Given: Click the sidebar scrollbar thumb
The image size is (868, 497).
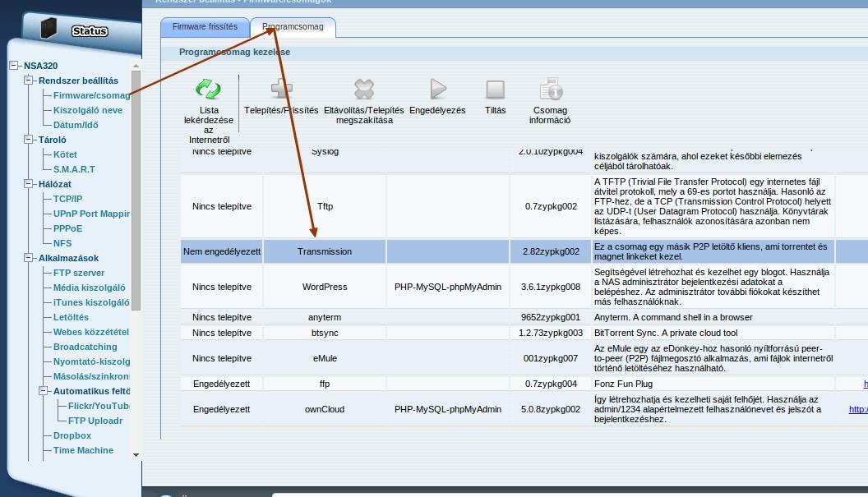Looking at the screenshot, I should point(136,191).
